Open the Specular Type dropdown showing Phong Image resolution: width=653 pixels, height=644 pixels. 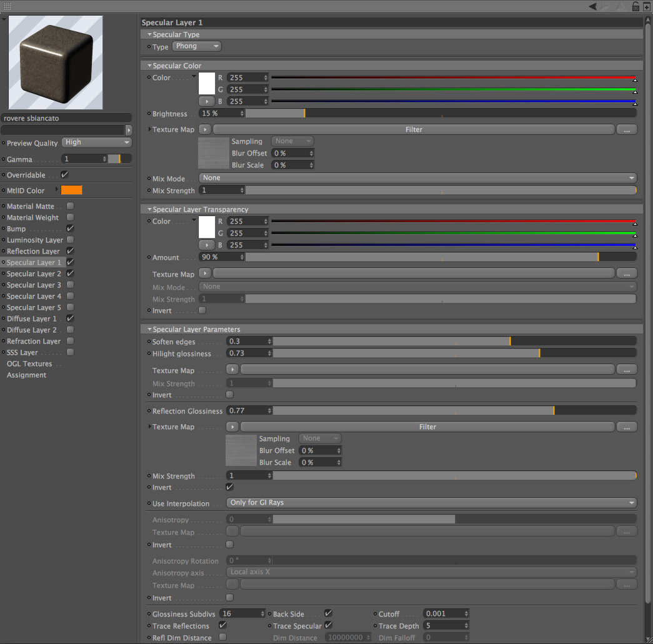[x=197, y=46]
